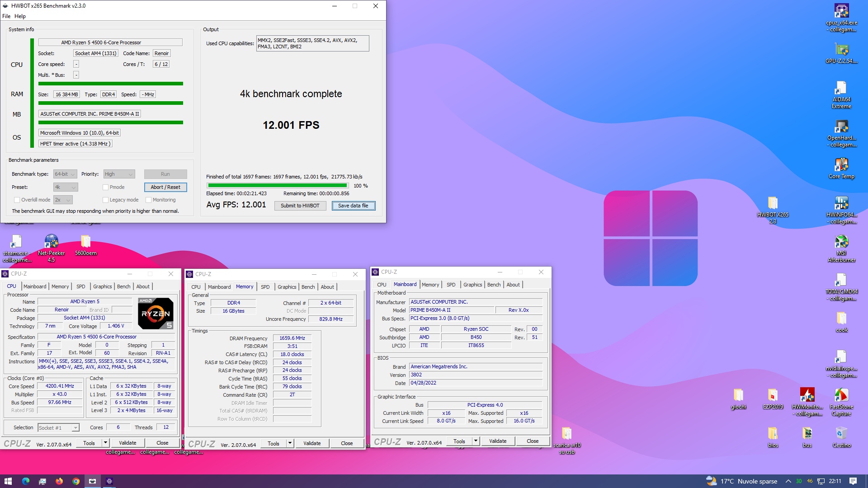Image resolution: width=868 pixels, height=488 pixels.
Task: Click DRAM Frequency 1659.6 MHz value
Action: pos(292,338)
